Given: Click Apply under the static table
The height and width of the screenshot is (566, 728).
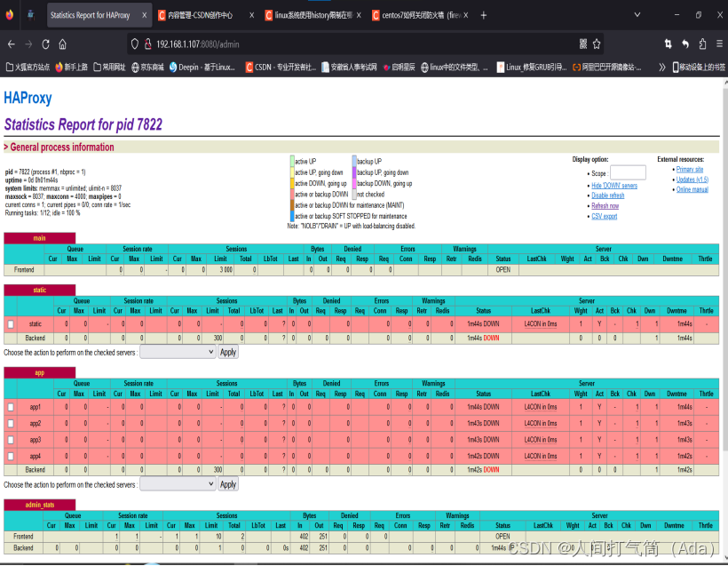Looking at the screenshot, I should [228, 352].
